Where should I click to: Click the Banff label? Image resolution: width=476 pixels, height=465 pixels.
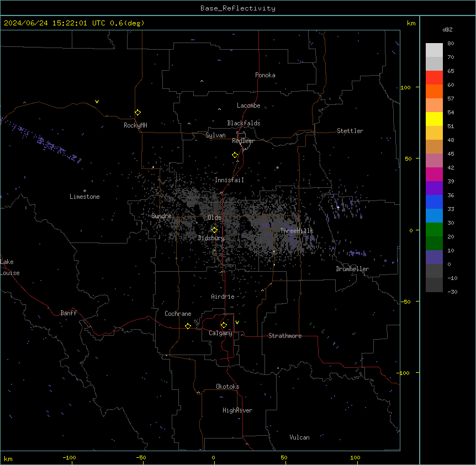coord(68,313)
